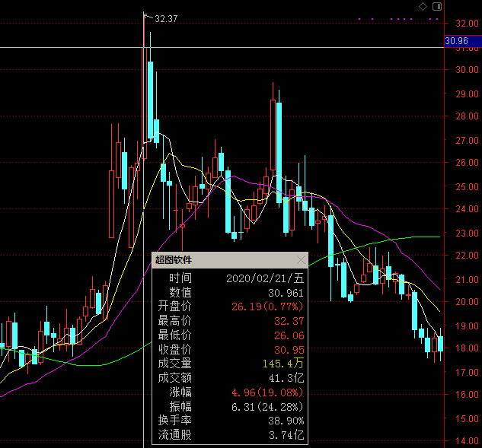Screen dimensions: 482x448
Task: Click the 收盘价 value 30.95
Action: pyautogui.click(x=289, y=350)
